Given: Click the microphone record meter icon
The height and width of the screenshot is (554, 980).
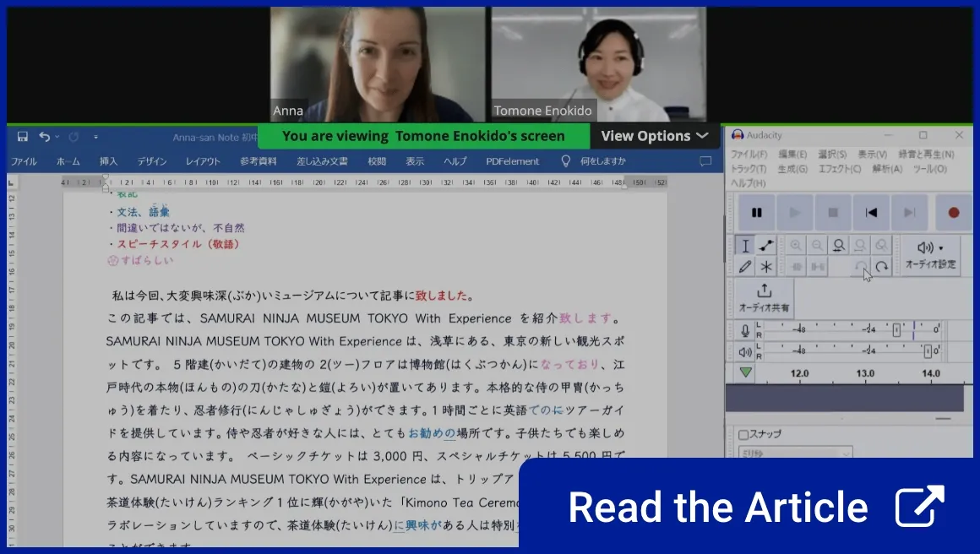Looking at the screenshot, I should pyautogui.click(x=745, y=329).
